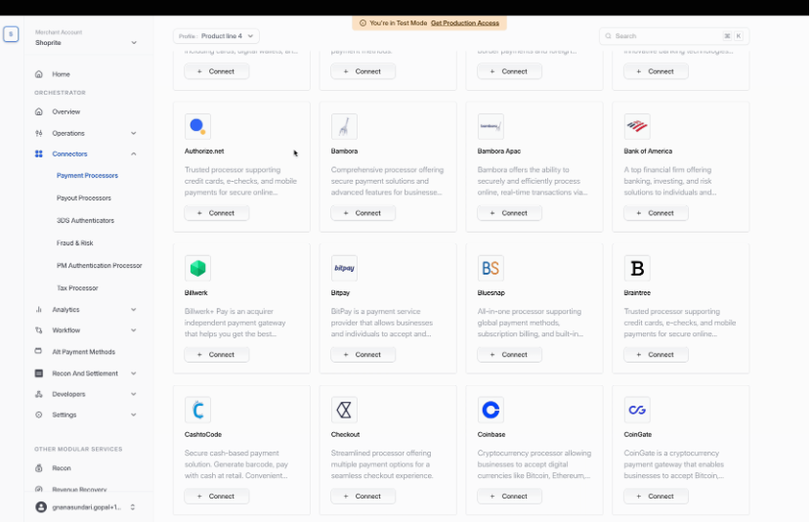
Task: Select Fraud & Risk sidebar item
Action: click(x=75, y=243)
